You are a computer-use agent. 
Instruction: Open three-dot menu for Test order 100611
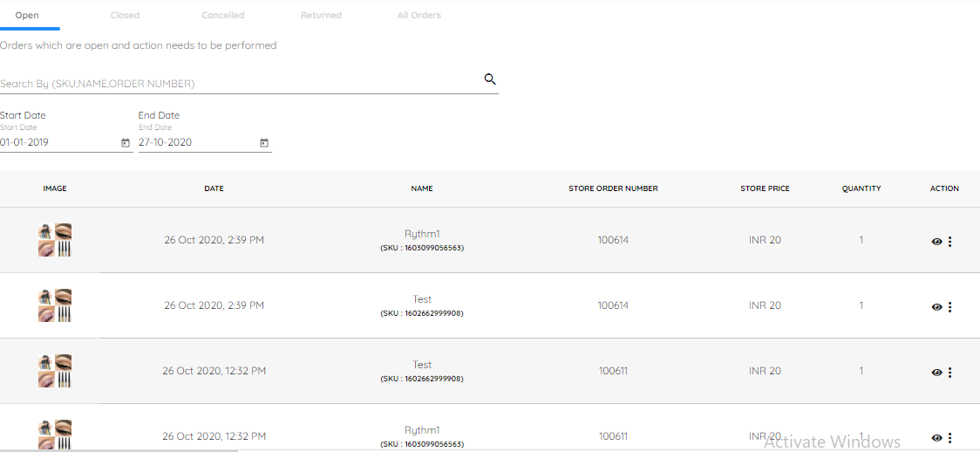click(950, 372)
